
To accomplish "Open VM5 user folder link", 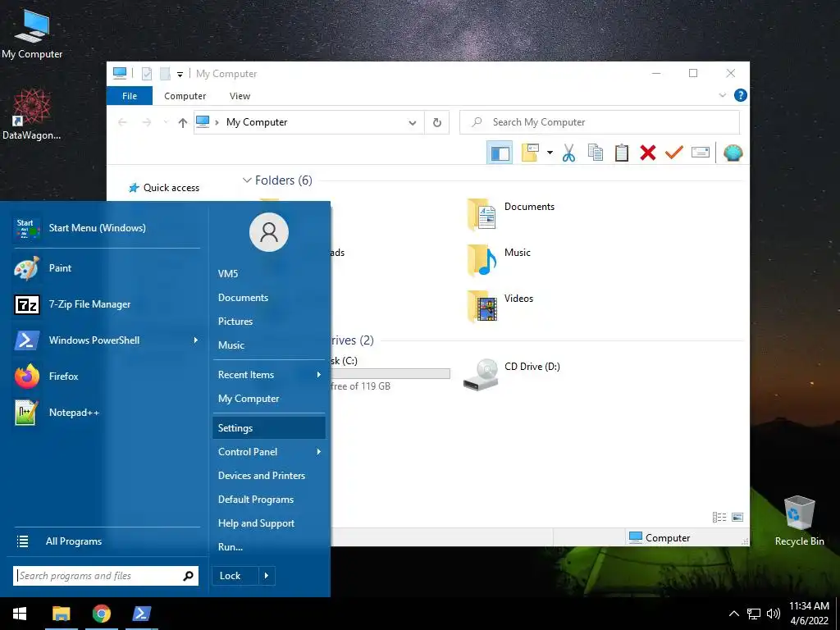I will coord(269,274).
